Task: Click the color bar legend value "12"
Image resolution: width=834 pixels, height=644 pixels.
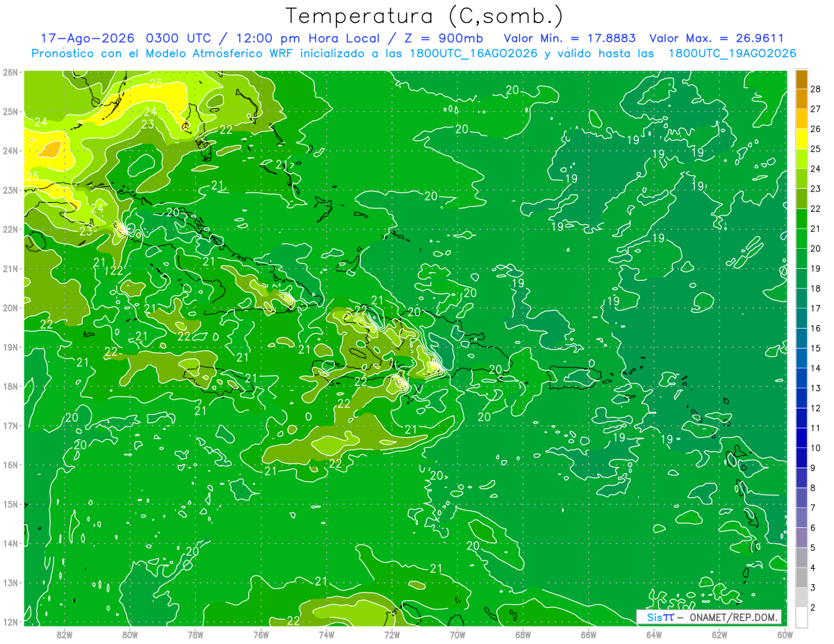Action: pyautogui.click(x=816, y=408)
